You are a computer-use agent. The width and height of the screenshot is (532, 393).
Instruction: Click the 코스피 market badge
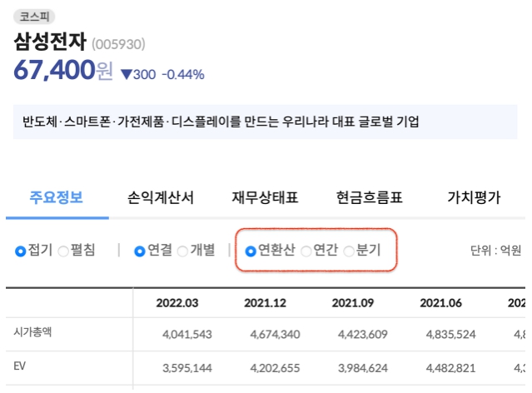point(34,17)
